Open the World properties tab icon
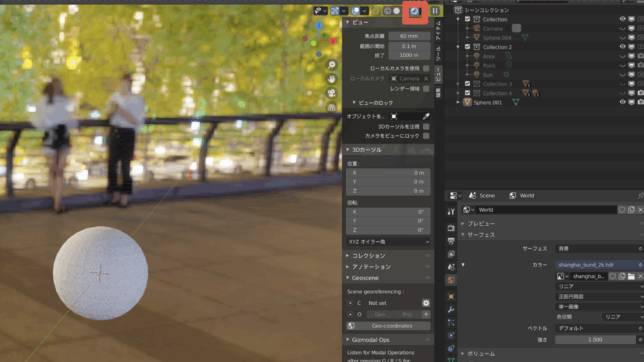This screenshot has height=362, width=644. click(x=451, y=280)
